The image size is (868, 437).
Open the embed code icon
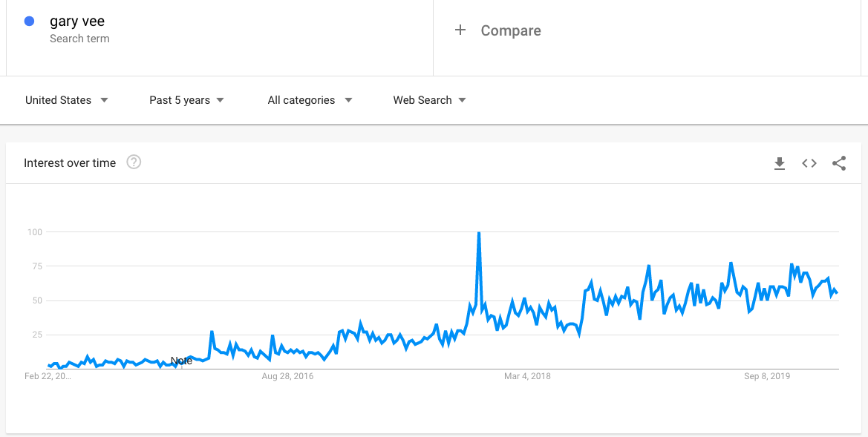point(809,163)
